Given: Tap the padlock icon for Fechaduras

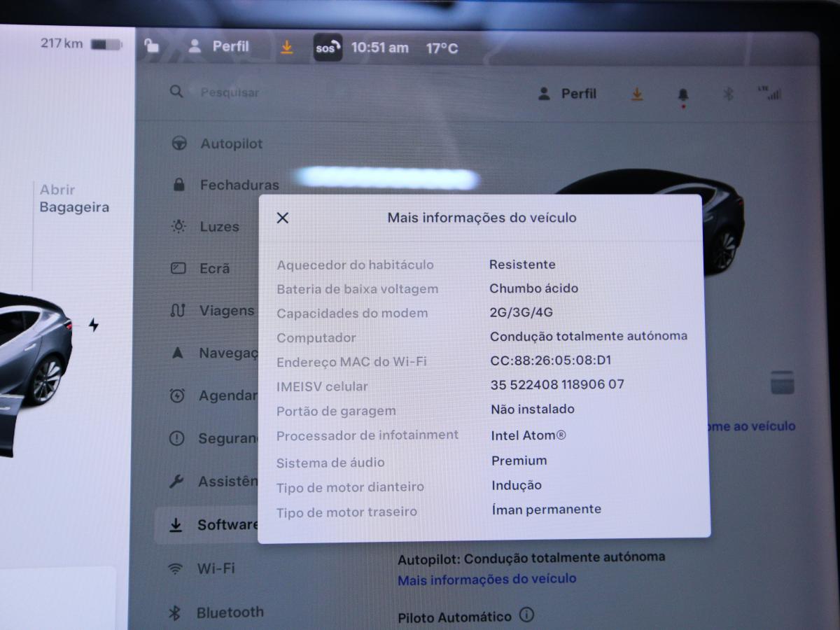Looking at the screenshot, I should [178, 185].
